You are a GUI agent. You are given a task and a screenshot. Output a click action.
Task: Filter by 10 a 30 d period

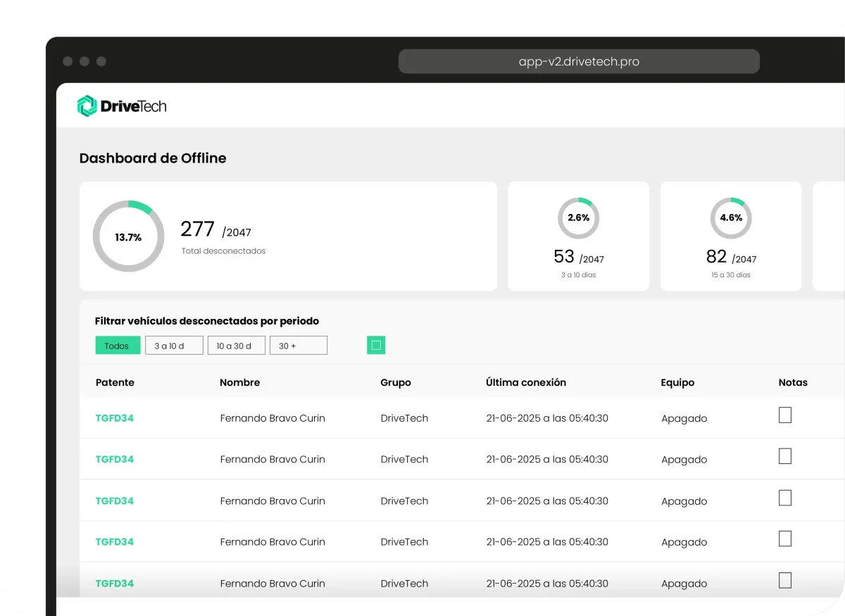(x=236, y=346)
